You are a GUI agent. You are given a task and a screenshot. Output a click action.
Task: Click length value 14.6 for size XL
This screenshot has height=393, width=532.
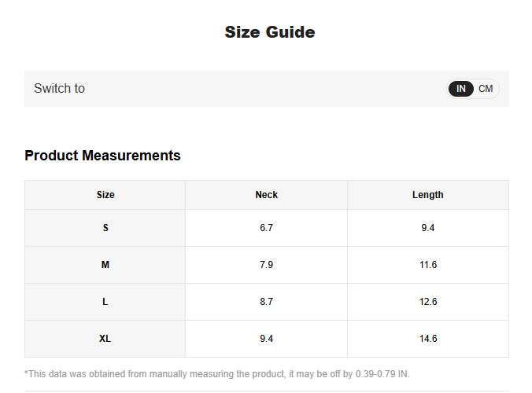tap(427, 339)
